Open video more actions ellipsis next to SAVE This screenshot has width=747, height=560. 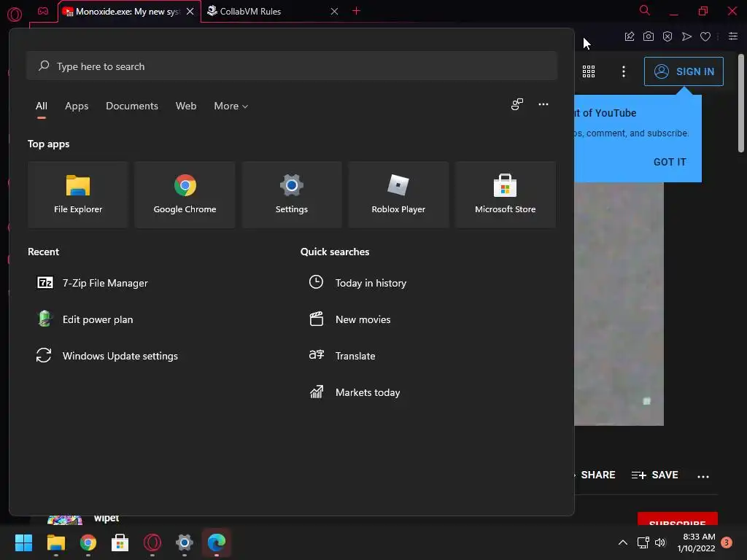pos(703,476)
